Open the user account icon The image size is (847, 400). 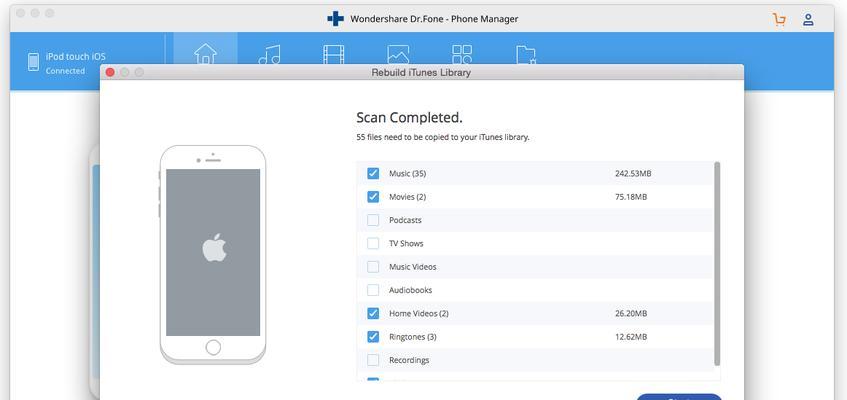click(808, 20)
